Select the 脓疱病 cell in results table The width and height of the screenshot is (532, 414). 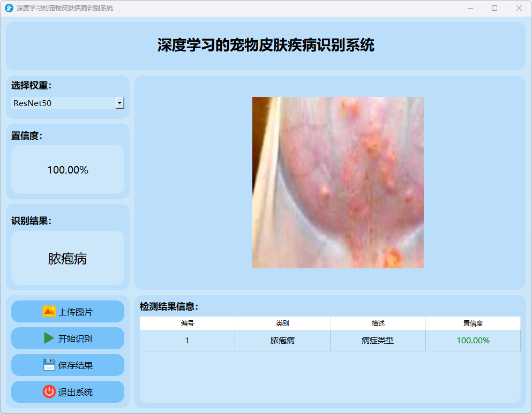click(x=283, y=341)
